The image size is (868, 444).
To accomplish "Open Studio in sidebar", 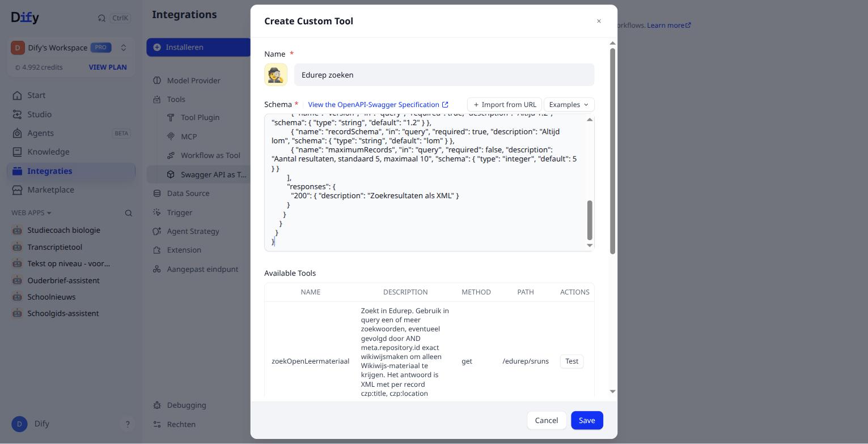I will pos(71,114).
